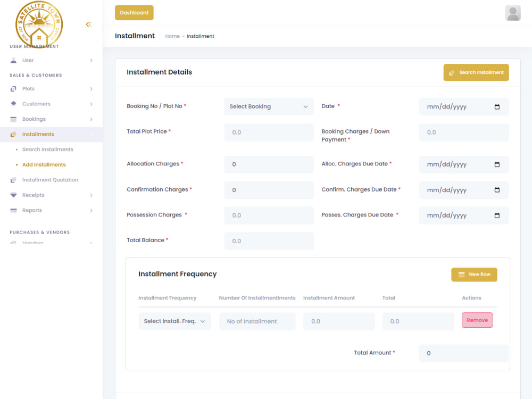The width and height of the screenshot is (532, 399).
Task: Expand the Receipts menu chevron
Action: (x=92, y=195)
